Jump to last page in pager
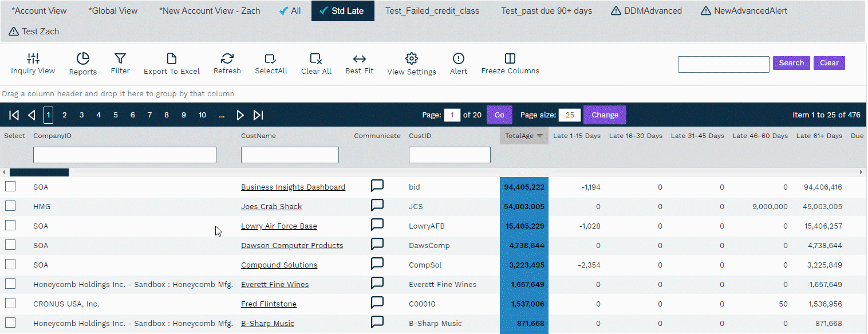This screenshot has width=868, height=334. click(258, 115)
